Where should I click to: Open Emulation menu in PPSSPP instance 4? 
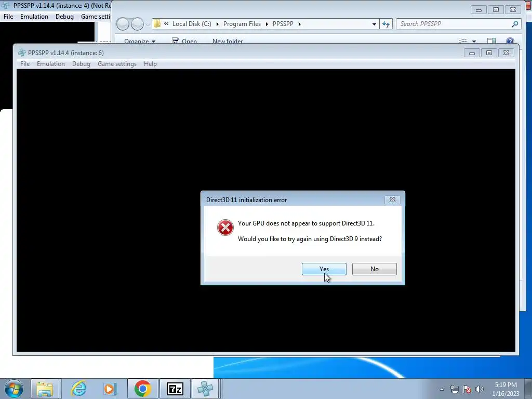click(34, 17)
